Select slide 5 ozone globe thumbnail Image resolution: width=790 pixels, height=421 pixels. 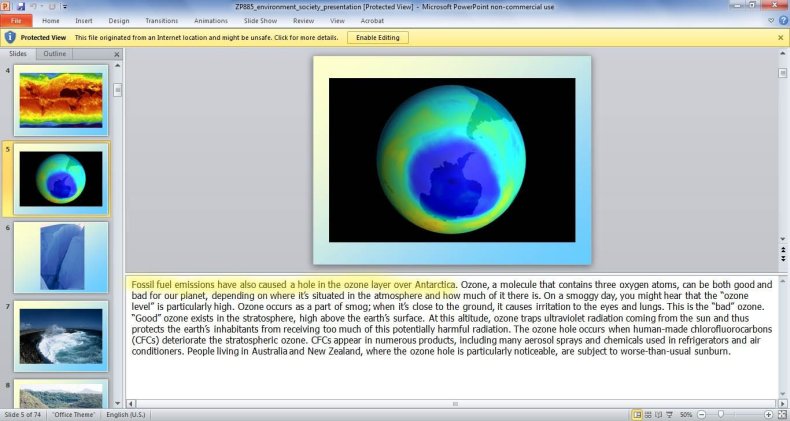click(61, 179)
